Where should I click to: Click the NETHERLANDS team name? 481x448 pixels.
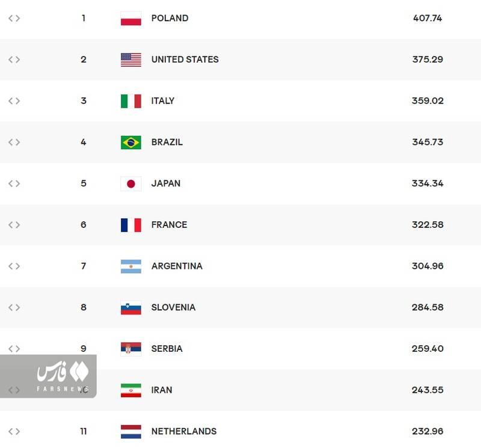point(184,431)
